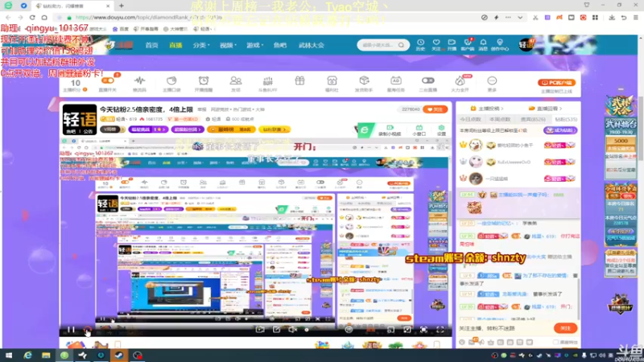Tick the checkbox under the chat input

pyautogui.click(x=555, y=343)
